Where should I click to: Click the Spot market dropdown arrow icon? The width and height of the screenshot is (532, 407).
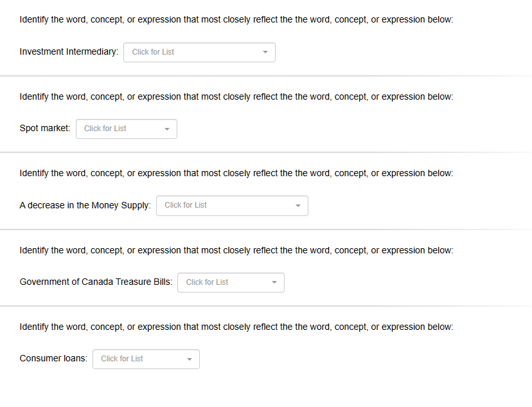[167, 129]
